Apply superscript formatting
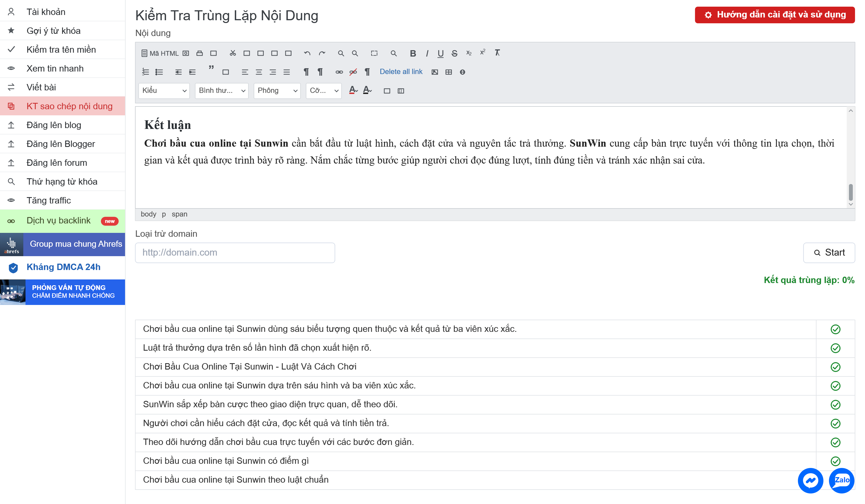The height and width of the screenshot is (504, 865). tap(483, 52)
